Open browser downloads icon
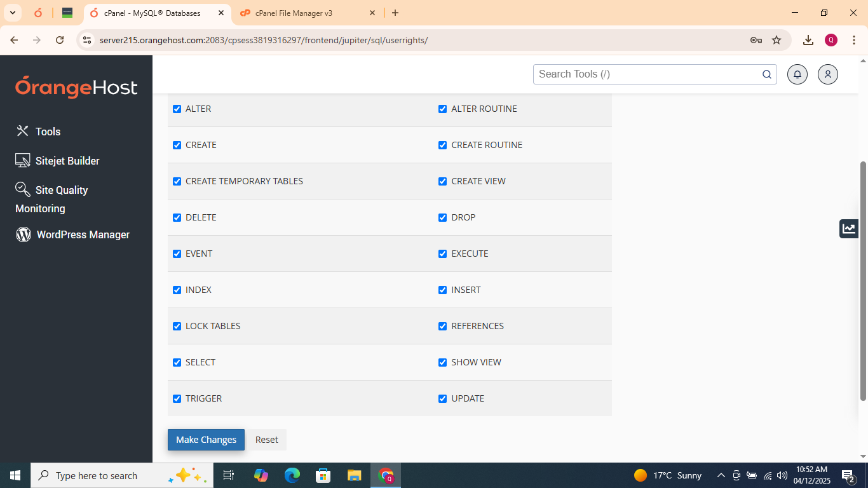Viewport: 868px width, 488px height. point(808,39)
